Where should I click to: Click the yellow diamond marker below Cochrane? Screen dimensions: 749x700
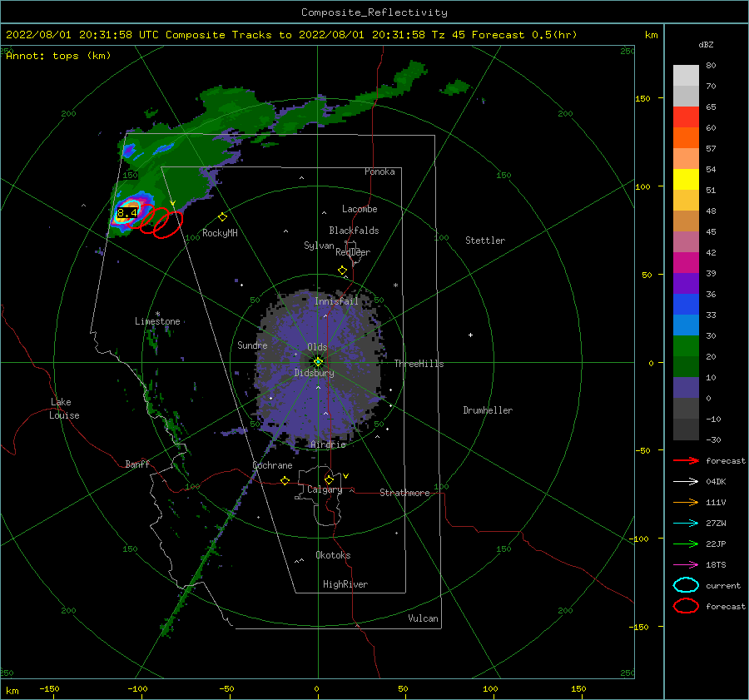click(285, 480)
